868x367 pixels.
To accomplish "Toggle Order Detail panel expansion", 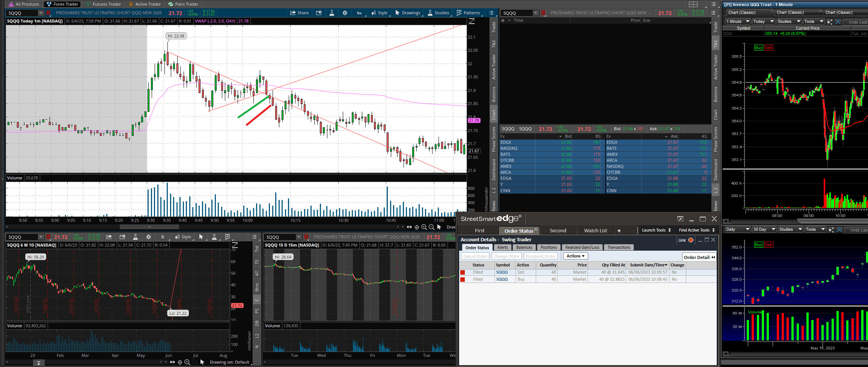I will [699, 257].
